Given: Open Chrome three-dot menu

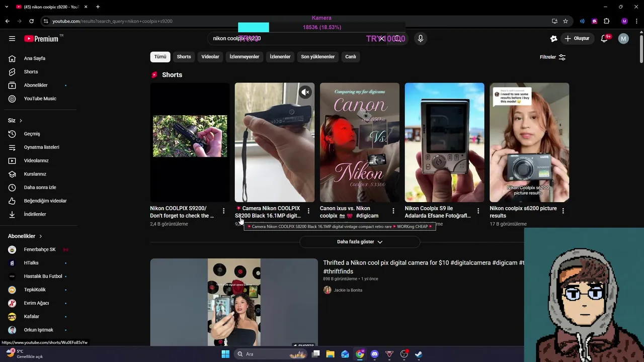Looking at the screenshot, I should [x=636, y=21].
